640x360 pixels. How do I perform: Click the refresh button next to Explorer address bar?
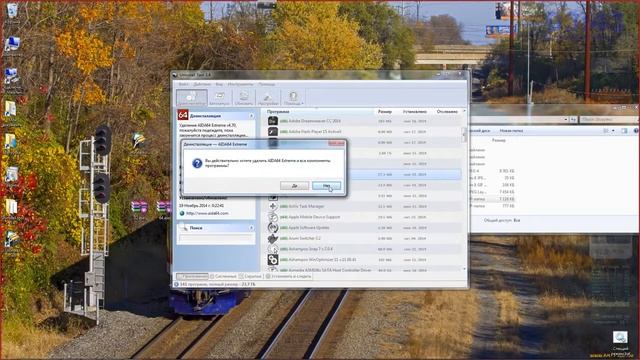pos(573,119)
